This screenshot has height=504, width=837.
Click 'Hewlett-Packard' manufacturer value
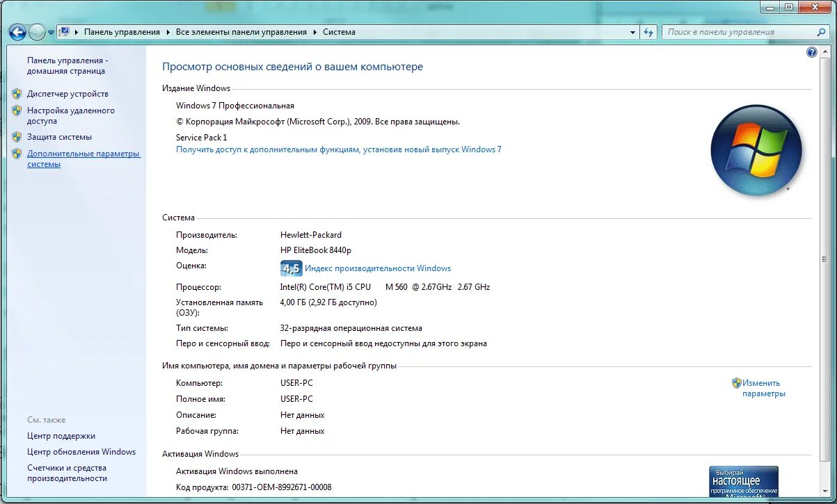tap(311, 235)
